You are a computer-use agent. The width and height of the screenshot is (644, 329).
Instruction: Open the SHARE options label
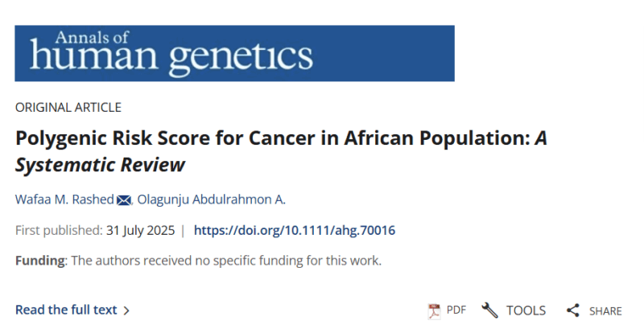pos(605,311)
